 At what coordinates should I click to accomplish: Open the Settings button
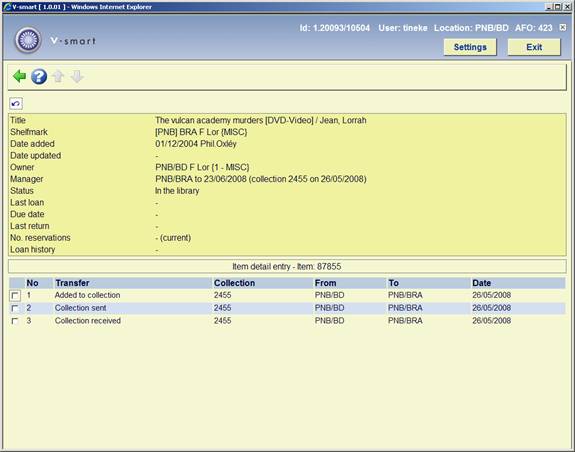tap(470, 47)
